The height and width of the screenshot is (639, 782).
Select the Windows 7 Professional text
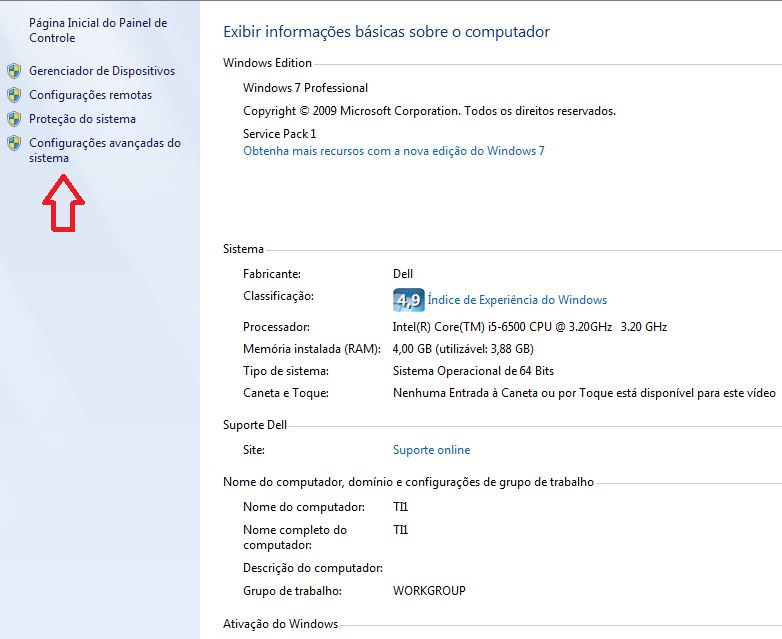(x=305, y=88)
